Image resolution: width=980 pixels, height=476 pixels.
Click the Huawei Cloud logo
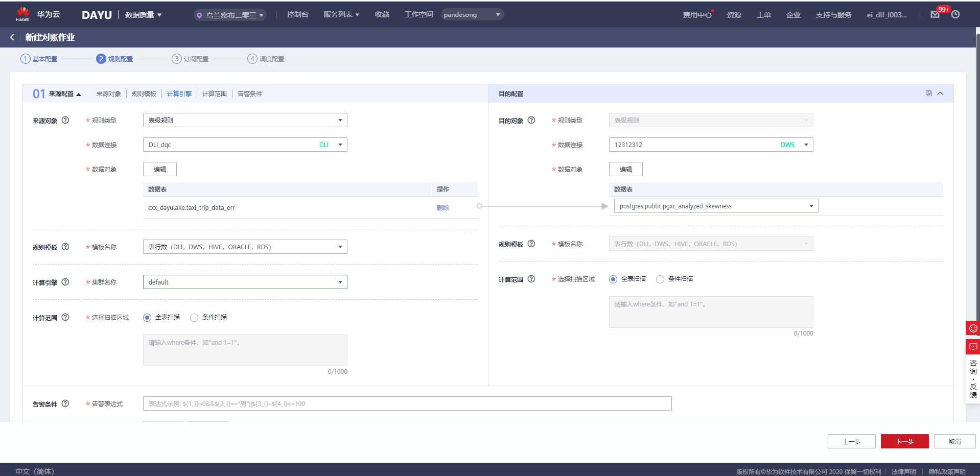(x=22, y=14)
